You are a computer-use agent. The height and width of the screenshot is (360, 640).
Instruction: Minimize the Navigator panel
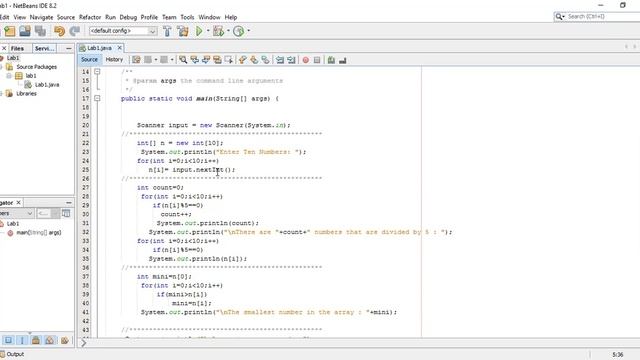[x=69, y=202]
